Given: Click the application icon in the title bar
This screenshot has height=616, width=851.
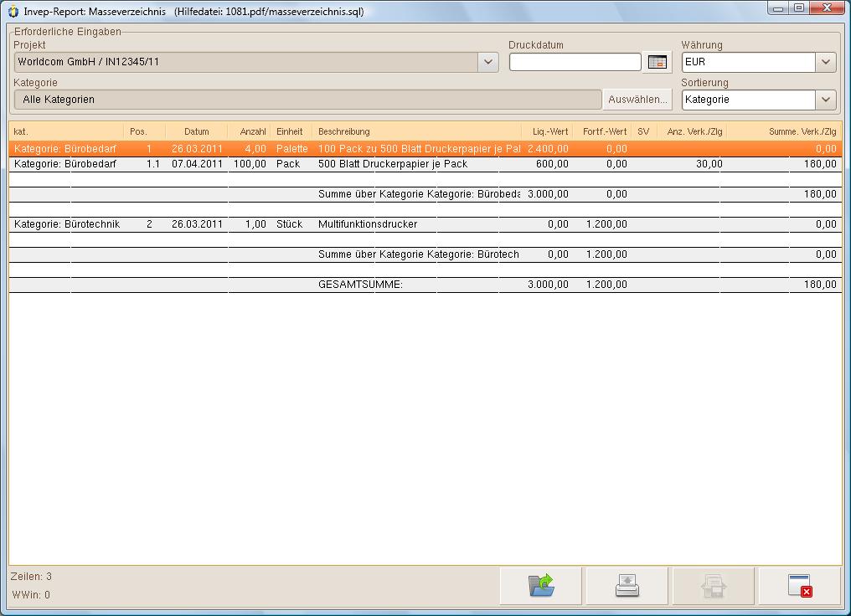Looking at the screenshot, I should [13, 12].
